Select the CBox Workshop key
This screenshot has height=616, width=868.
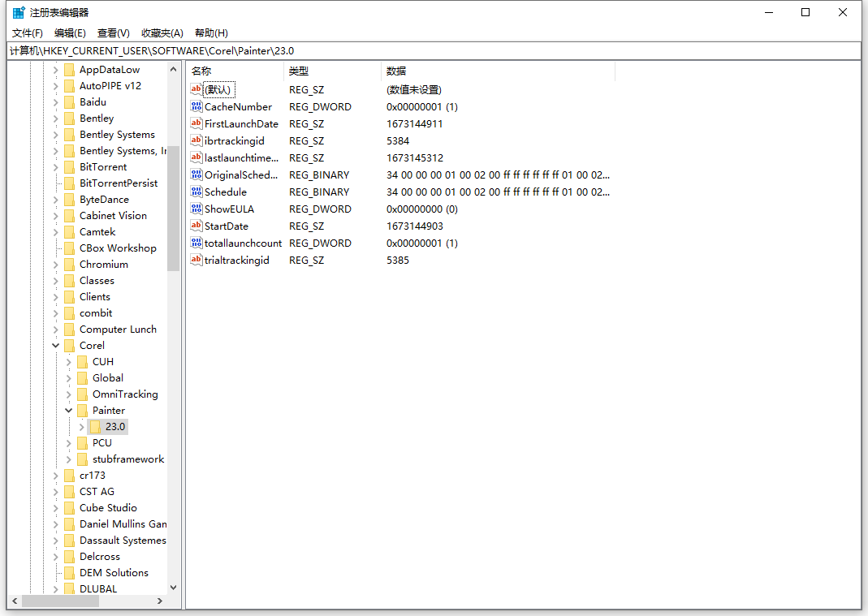(x=118, y=248)
